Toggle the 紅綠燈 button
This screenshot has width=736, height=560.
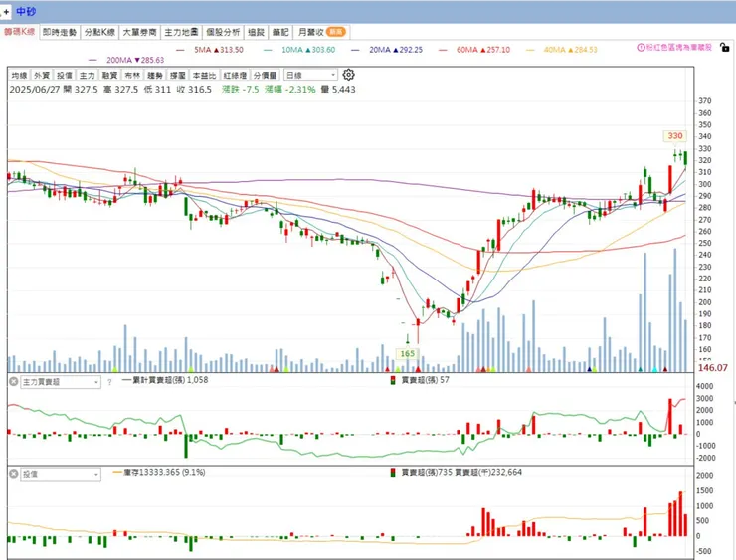click(x=235, y=76)
